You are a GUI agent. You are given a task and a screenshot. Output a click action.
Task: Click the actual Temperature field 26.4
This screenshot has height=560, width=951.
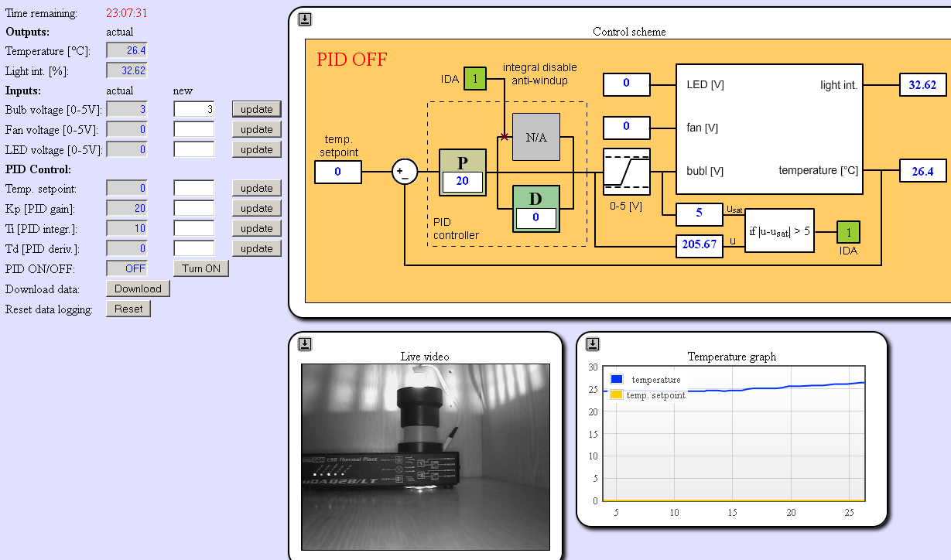126,50
